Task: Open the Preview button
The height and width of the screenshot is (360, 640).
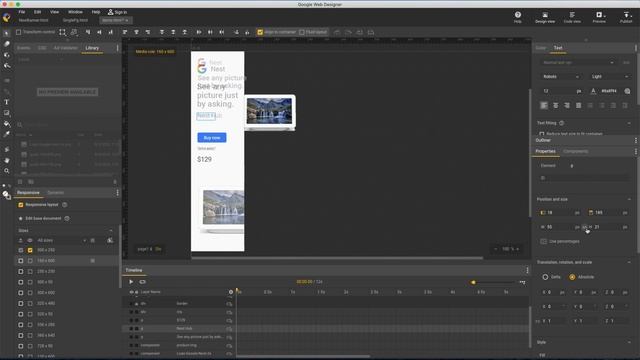Action: [x=599, y=17]
